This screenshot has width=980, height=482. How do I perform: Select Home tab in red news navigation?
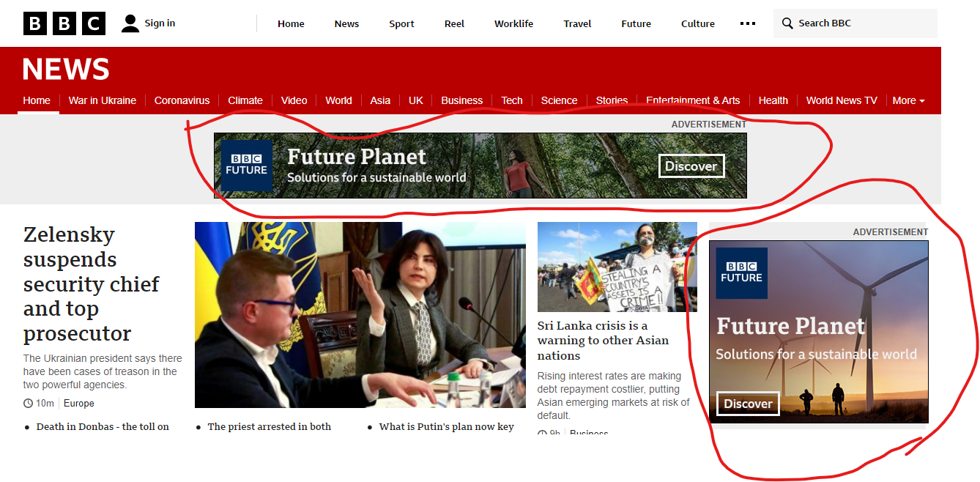[37, 100]
